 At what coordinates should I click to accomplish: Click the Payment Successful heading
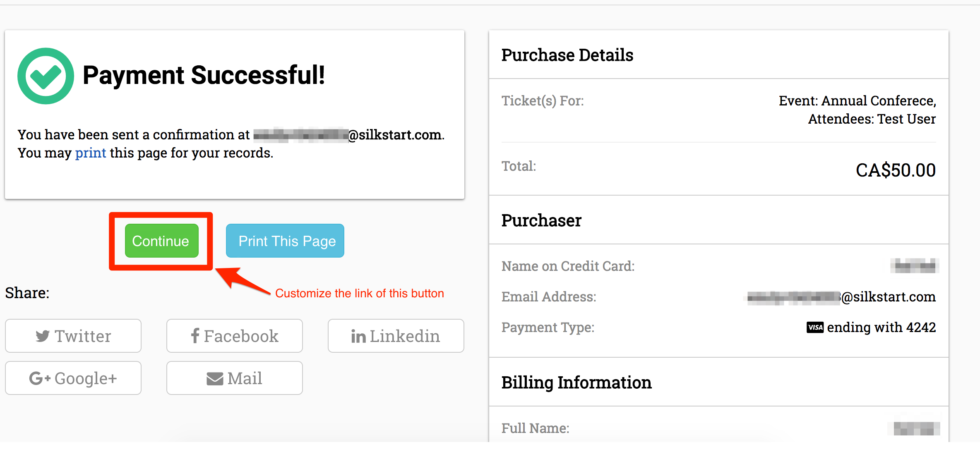[x=204, y=75]
